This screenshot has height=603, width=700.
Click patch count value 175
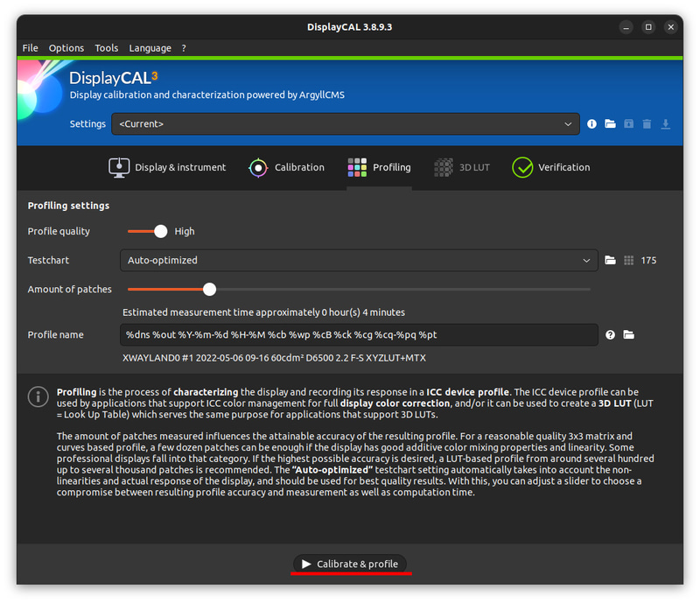coord(648,260)
